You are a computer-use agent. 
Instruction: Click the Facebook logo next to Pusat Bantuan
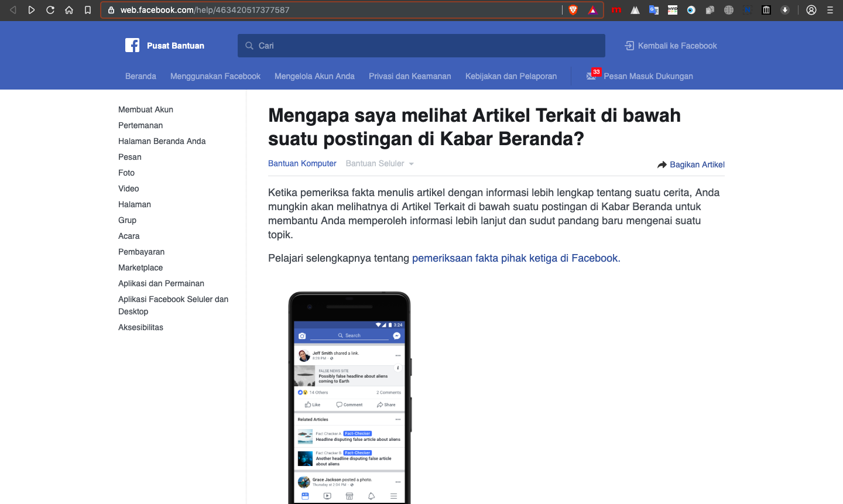coord(132,45)
